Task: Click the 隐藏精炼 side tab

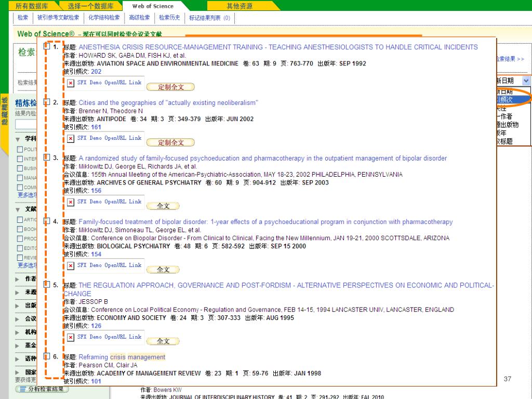Action: pyautogui.click(x=5, y=111)
